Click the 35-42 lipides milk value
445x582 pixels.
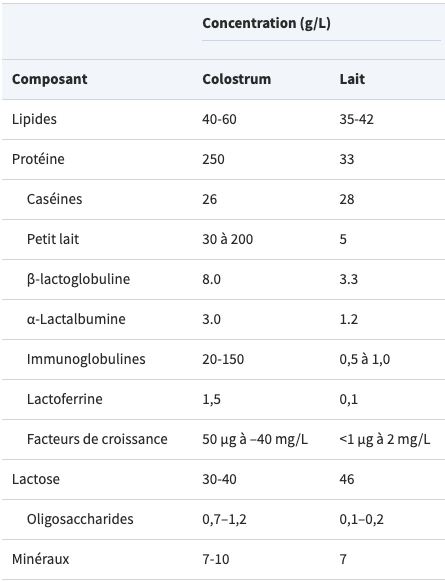[x=356, y=119]
